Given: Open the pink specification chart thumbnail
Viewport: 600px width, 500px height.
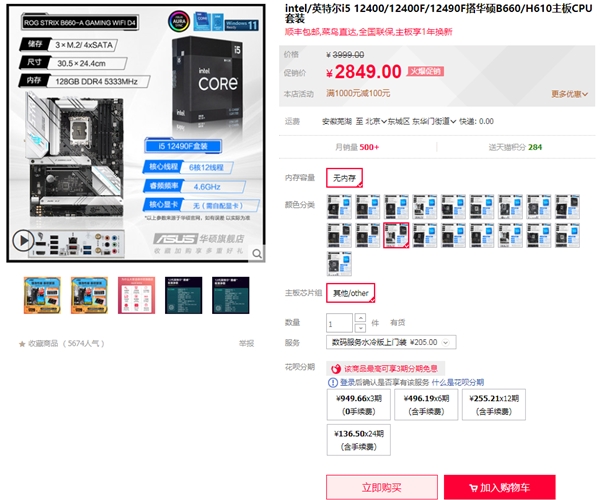Looking at the screenshot, I should pyautogui.click(x=137, y=295).
